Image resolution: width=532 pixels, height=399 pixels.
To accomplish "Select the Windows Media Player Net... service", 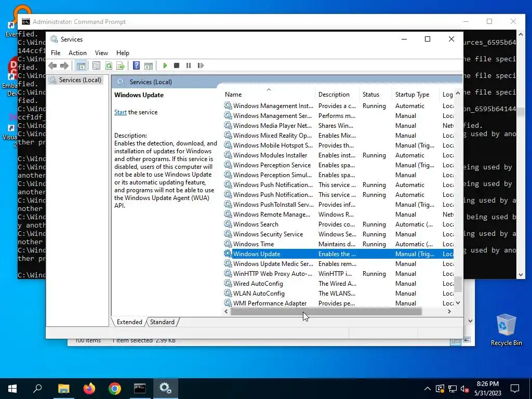I will tap(272, 126).
